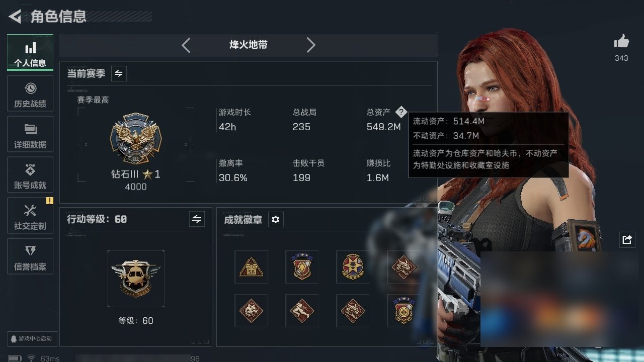
Task: Toggle the 行动等级 swap icon
Action: (x=197, y=219)
